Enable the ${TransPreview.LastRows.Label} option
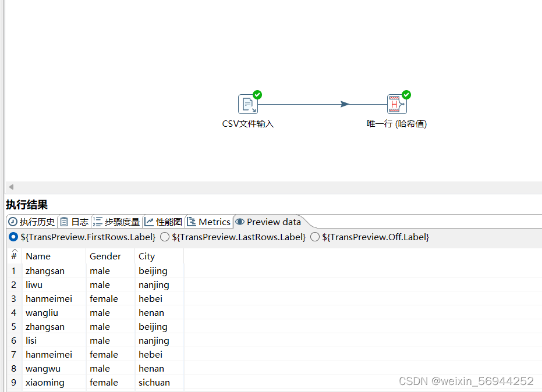542x392 pixels. pyautogui.click(x=165, y=237)
